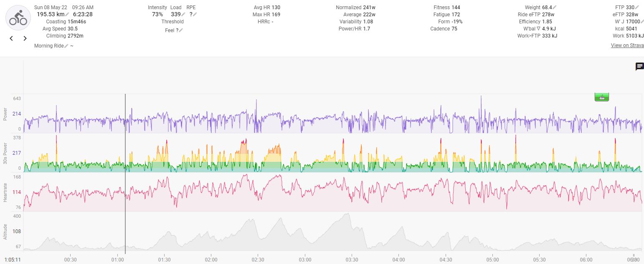Edit the RPE value pencil icon
Viewport: 644px width, 264px height.
pos(195,15)
